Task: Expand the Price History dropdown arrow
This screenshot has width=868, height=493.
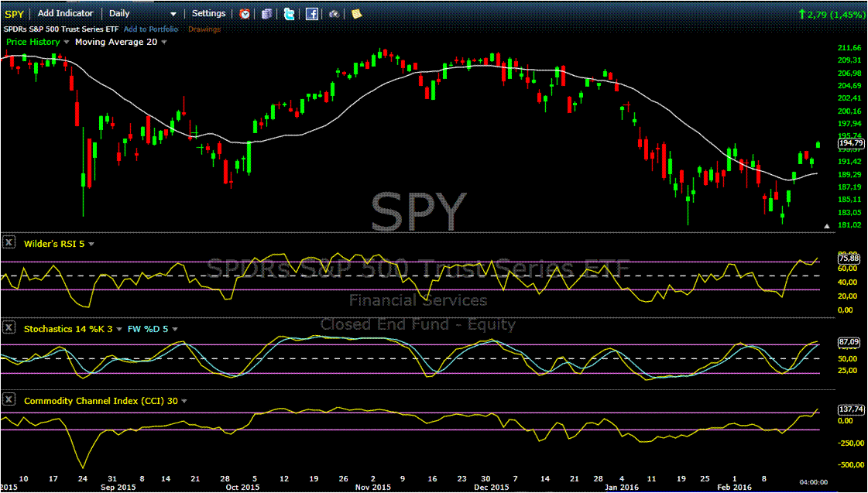Action: [67, 42]
